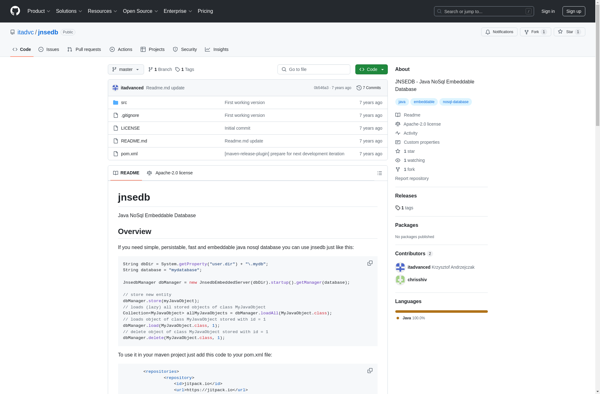The width and height of the screenshot is (600, 394).
Task: Click Report repository link
Action: point(412,178)
